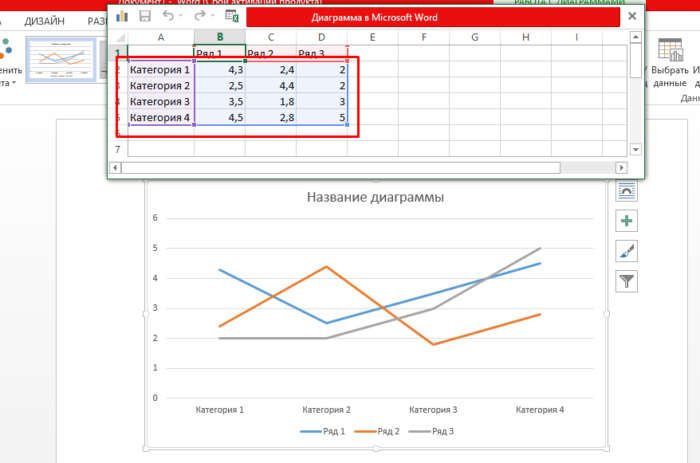700x463 pixels.
Task: Click right arrow of horizontal scrollbar
Action: 621,168
